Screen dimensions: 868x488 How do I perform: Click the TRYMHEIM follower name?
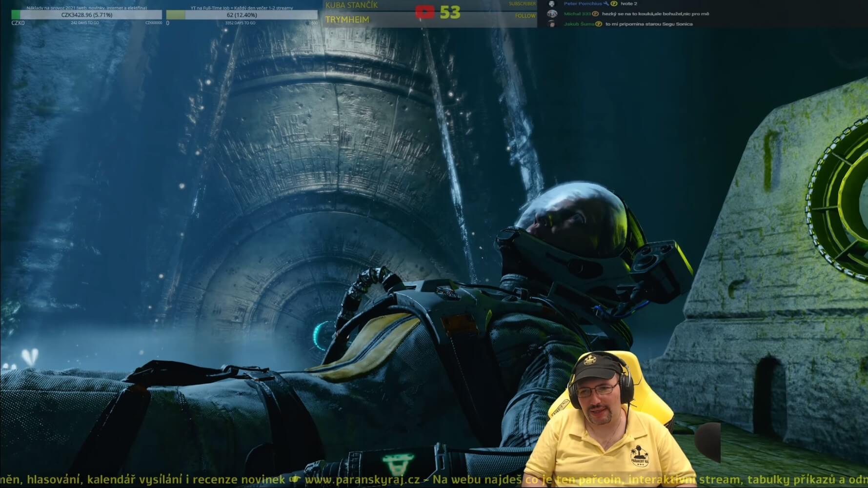coord(347,20)
